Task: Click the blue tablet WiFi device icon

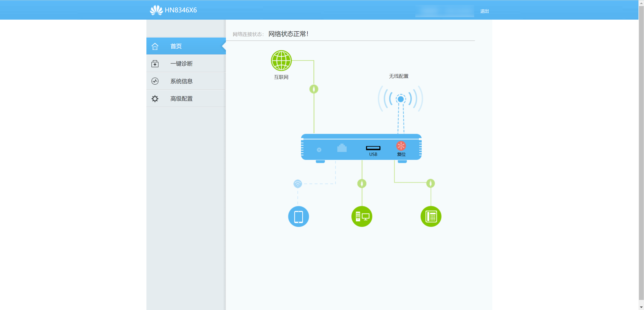Action: click(x=298, y=217)
